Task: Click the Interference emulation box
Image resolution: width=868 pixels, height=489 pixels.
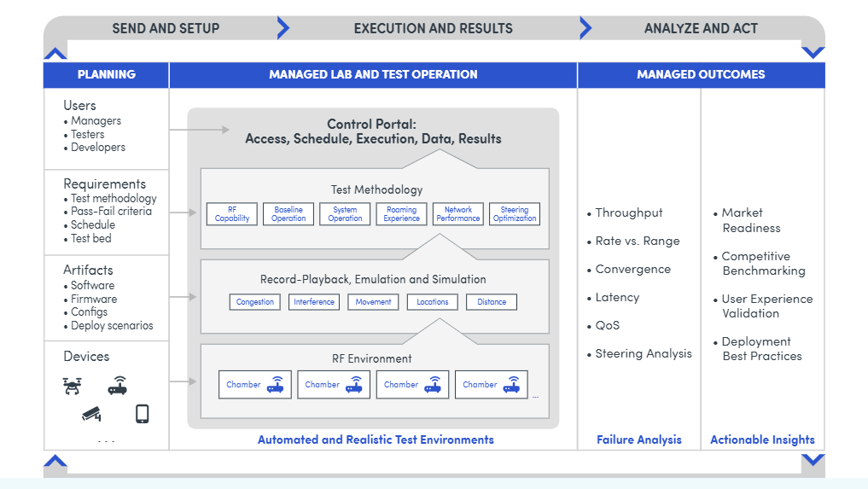Action: [314, 302]
